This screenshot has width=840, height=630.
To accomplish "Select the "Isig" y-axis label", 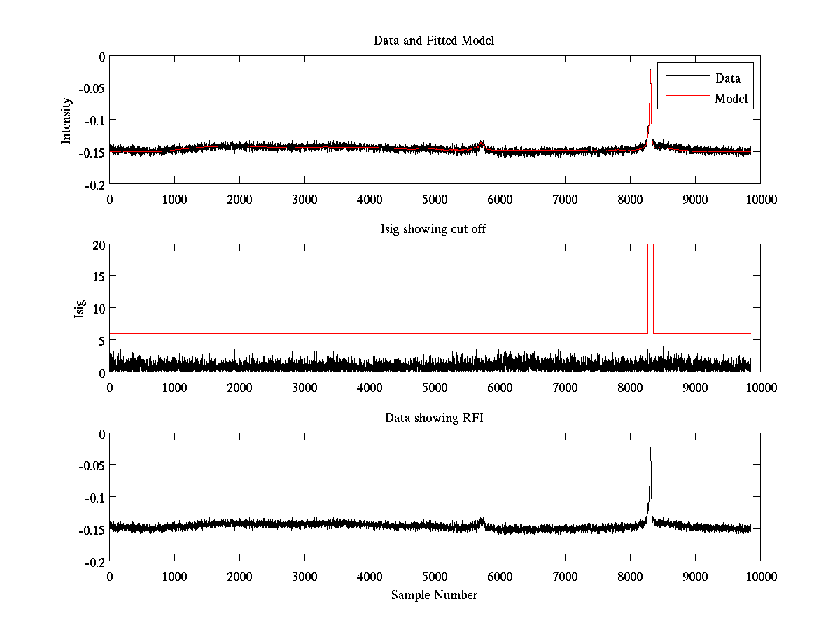I will point(79,308).
